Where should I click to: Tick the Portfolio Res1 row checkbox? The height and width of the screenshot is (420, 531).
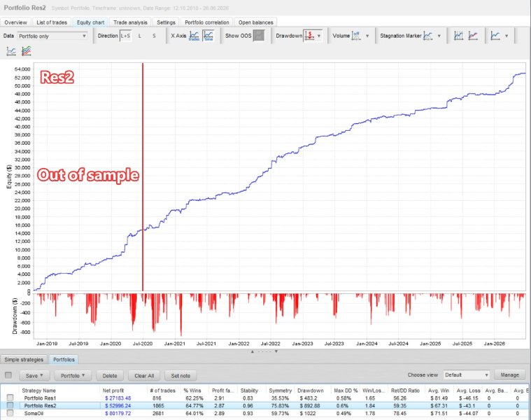click(10, 398)
